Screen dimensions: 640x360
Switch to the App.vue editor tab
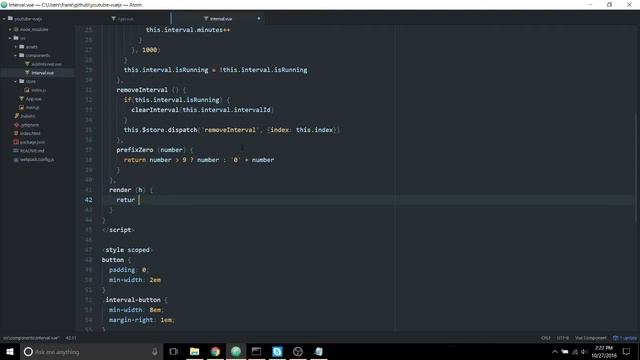tap(122, 19)
